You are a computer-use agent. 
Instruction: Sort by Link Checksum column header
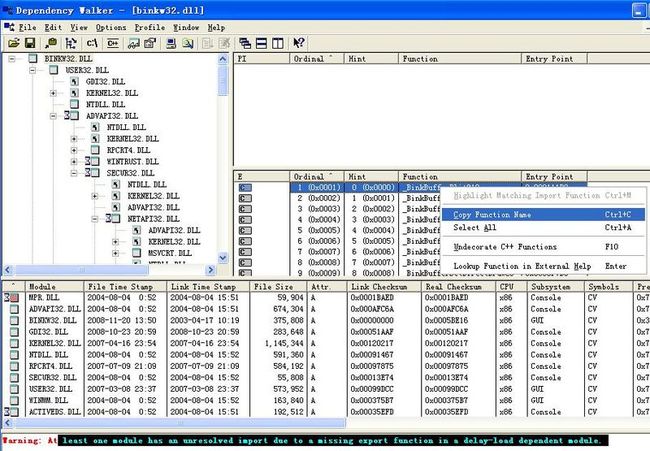coord(384,286)
